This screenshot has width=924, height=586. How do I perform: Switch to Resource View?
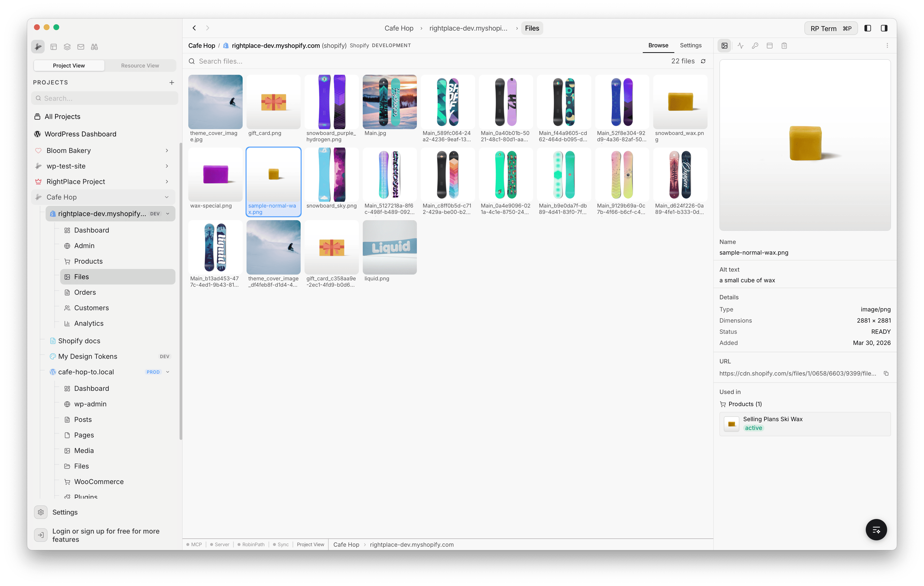[140, 65]
